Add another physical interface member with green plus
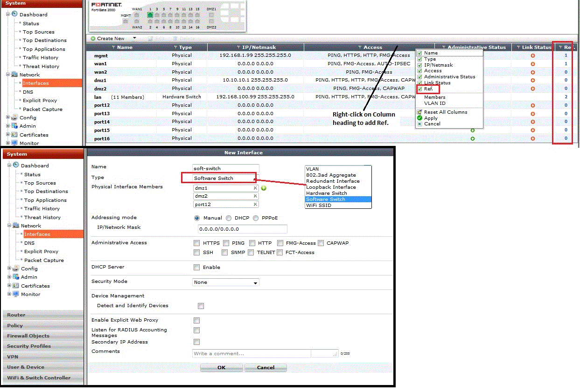This screenshot has width=580, height=392. [x=264, y=188]
